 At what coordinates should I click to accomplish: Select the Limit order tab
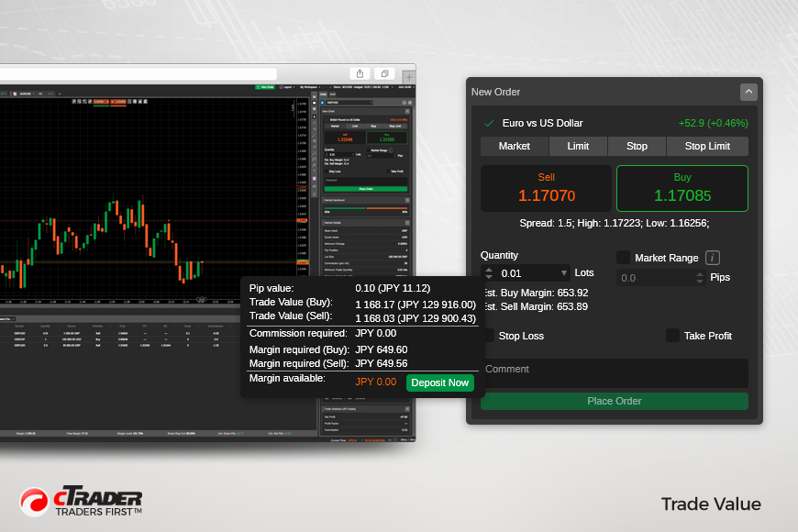click(x=578, y=146)
